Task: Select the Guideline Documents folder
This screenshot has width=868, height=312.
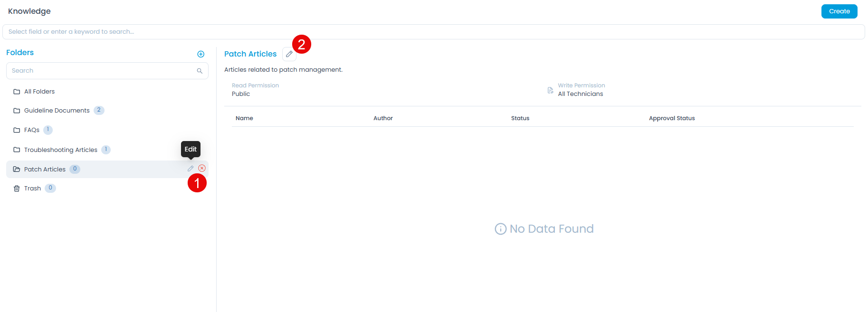Action: coord(57,111)
